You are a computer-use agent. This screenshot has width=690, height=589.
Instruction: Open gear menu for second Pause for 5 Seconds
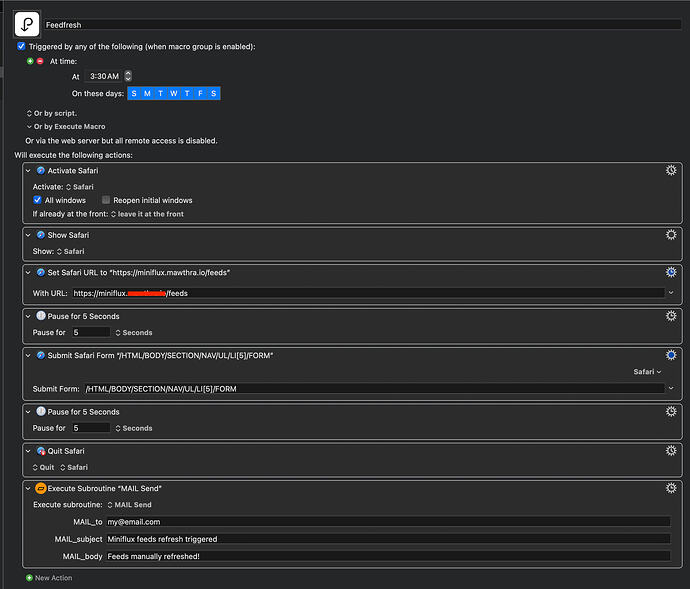(x=671, y=411)
